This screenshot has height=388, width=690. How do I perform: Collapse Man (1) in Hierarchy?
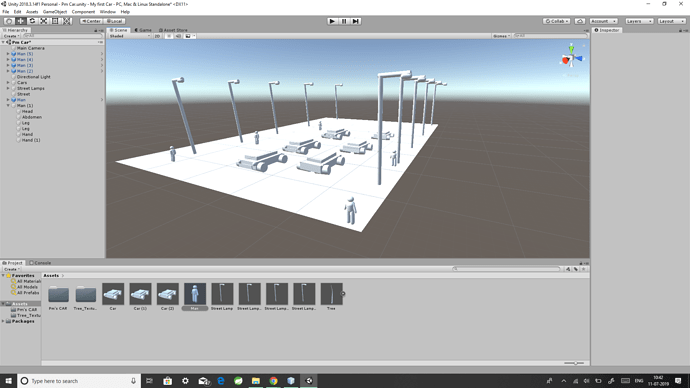tap(8, 106)
